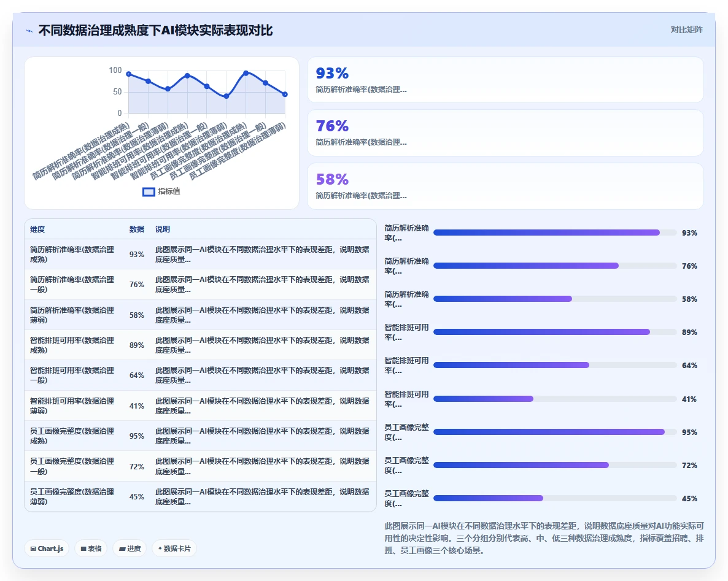
Task: Click the 41% progress bar
Action: pos(555,399)
